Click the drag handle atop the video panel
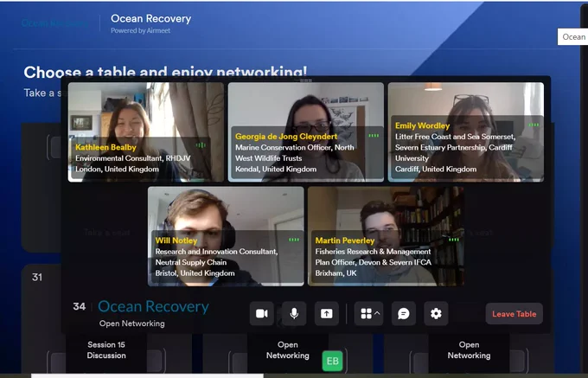This screenshot has width=588, height=378. 306,80
